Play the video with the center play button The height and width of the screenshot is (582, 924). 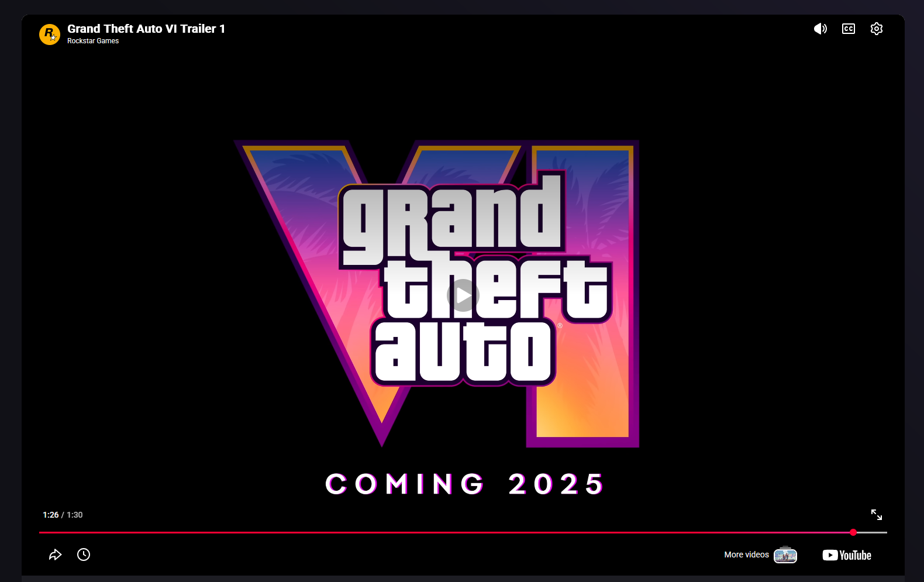[463, 295]
